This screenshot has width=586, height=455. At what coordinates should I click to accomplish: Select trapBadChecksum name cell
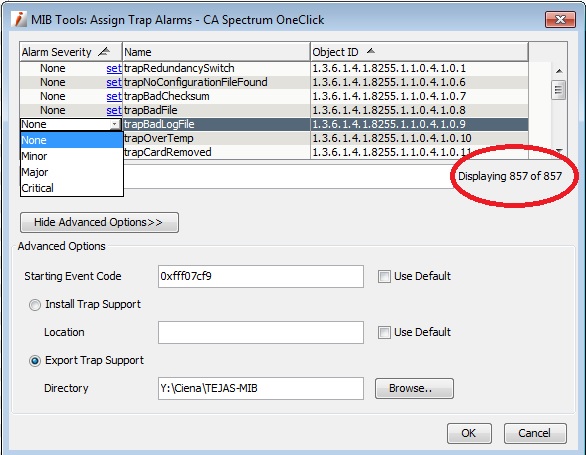pos(216,96)
